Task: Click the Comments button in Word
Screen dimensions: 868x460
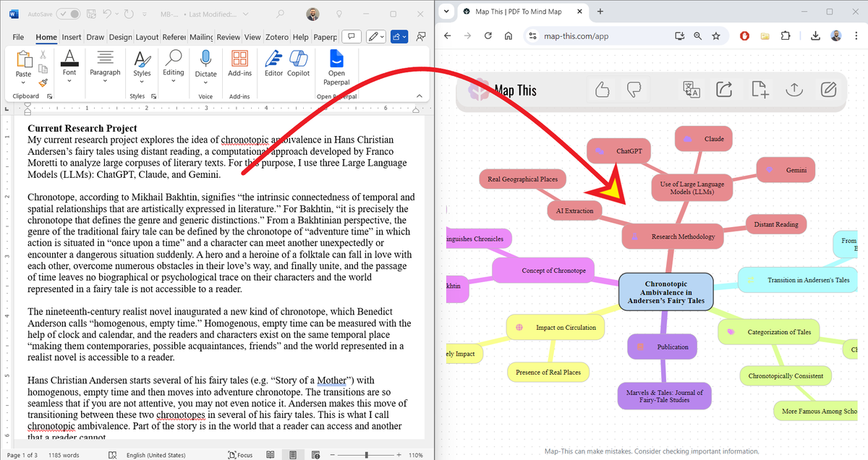Action: click(x=351, y=36)
